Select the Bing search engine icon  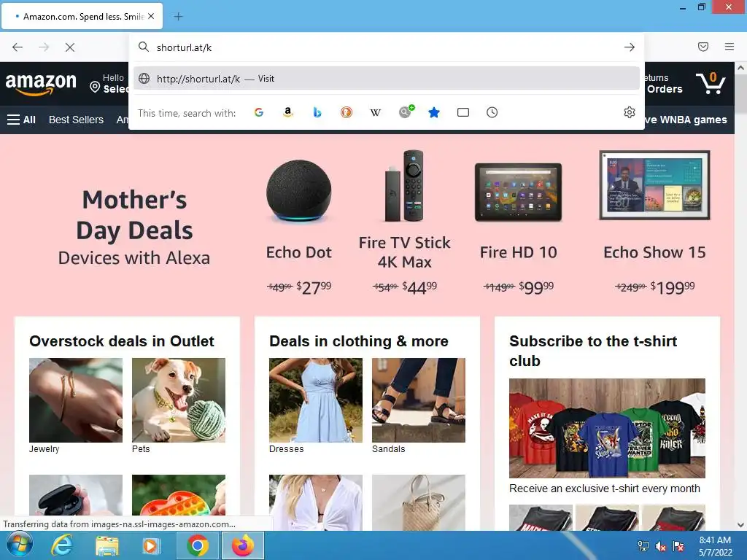pyautogui.click(x=317, y=112)
